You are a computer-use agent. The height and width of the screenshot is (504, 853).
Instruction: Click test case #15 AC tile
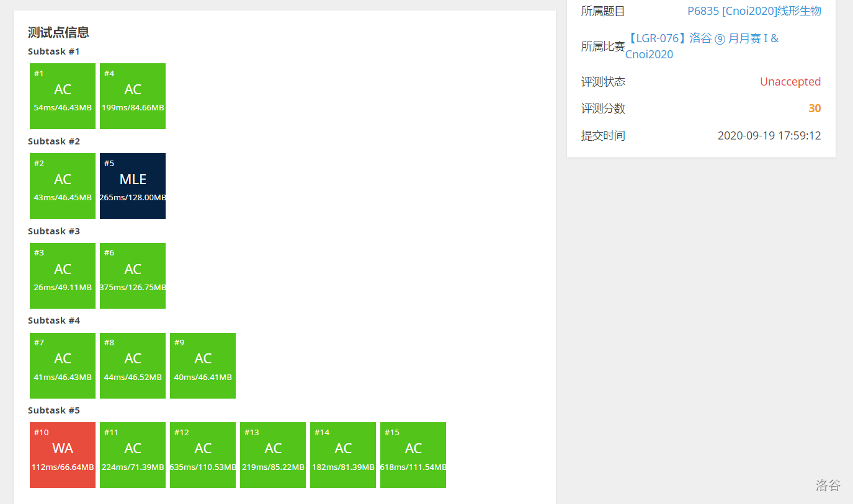coord(413,455)
